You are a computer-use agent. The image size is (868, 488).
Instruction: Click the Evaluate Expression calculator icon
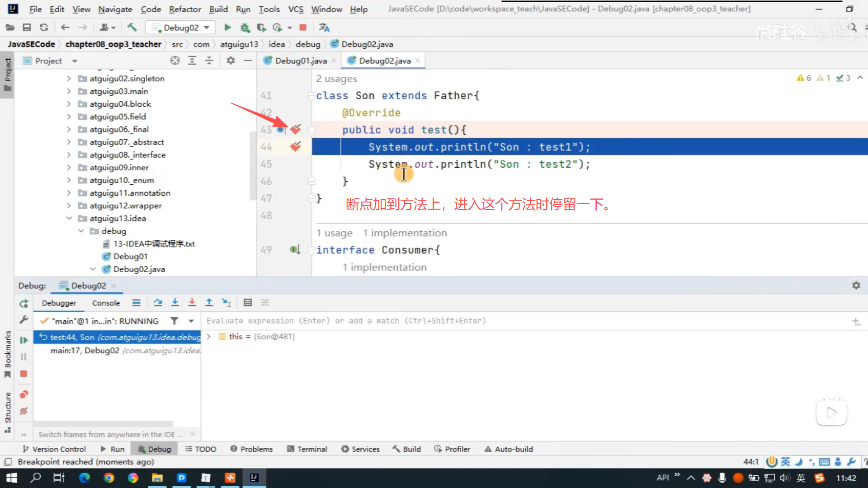click(247, 303)
